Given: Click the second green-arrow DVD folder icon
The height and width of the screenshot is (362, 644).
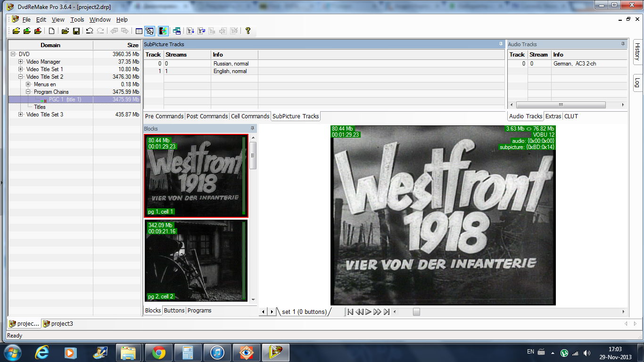Looking at the screenshot, I should pyautogui.click(x=27, y=31).
